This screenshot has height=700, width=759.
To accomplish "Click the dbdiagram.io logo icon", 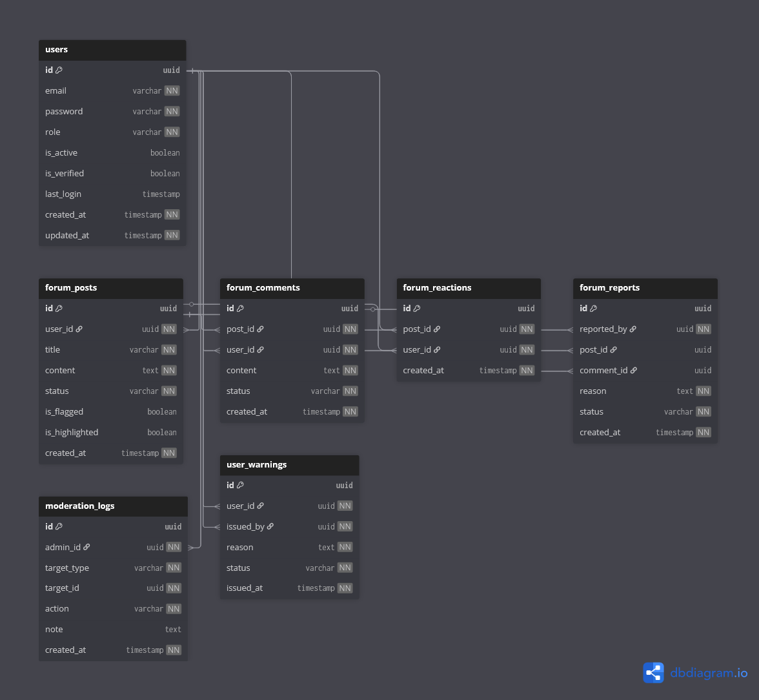I will 653,672.
